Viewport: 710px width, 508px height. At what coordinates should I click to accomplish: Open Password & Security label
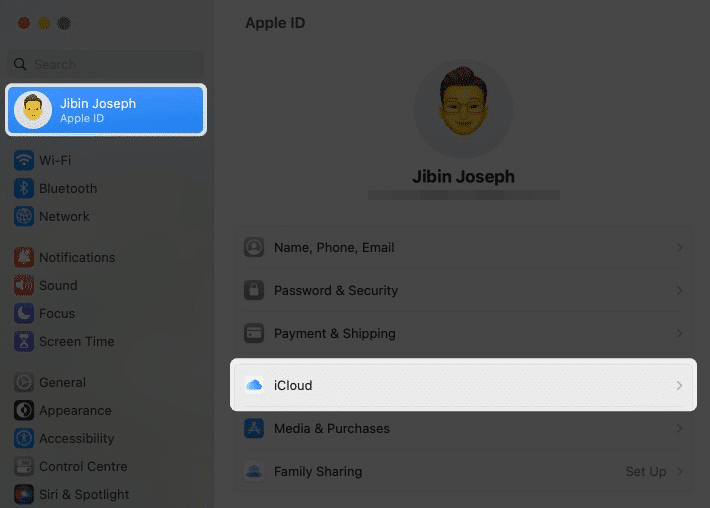[336, 290]
